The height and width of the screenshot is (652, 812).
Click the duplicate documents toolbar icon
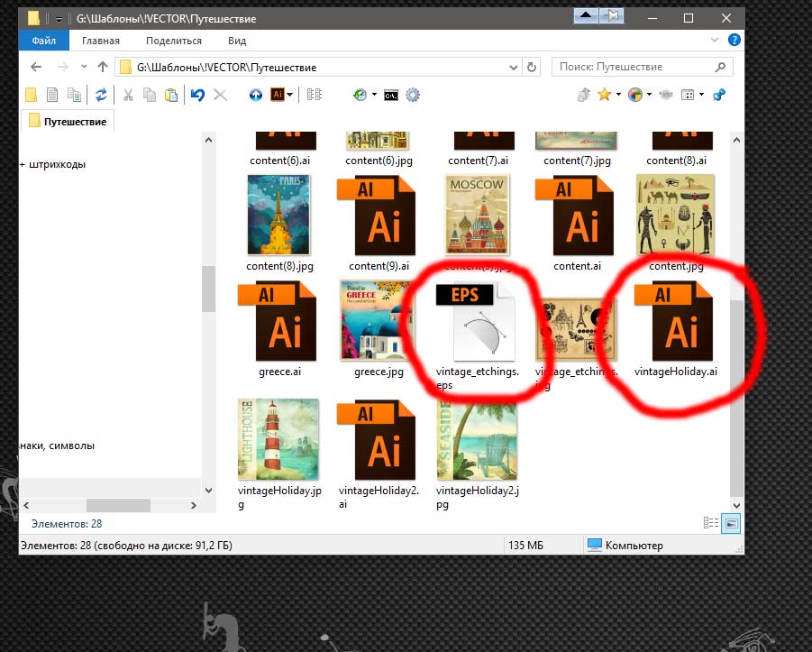click(74, 95)
